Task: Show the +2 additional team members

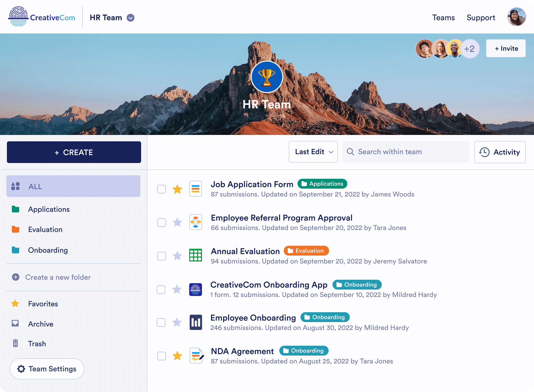Action: [x=469, y=49]
